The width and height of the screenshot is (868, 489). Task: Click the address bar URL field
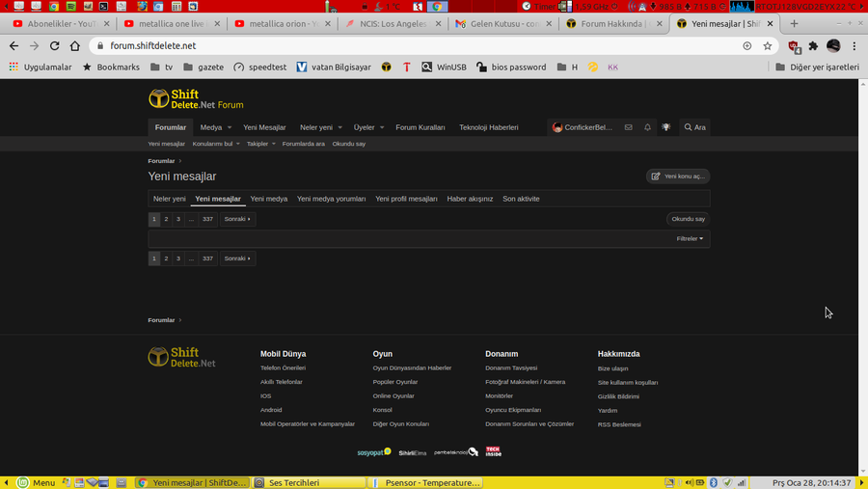[386, 45]
